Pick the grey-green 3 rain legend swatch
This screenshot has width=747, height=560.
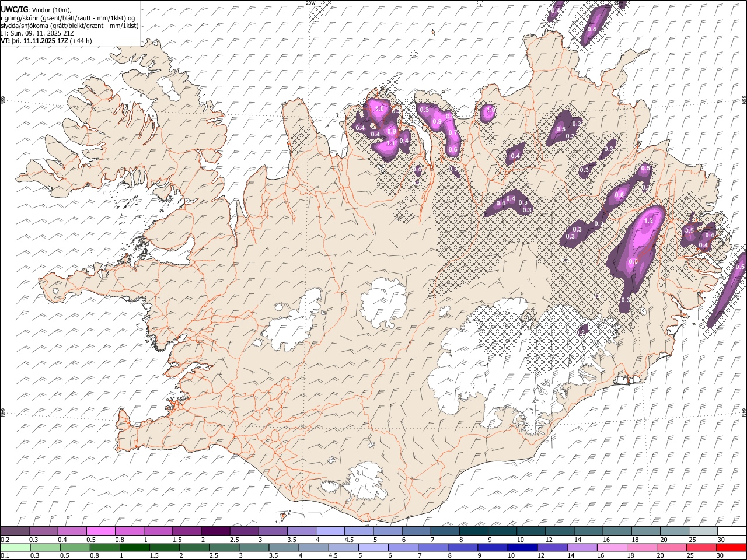[254, 547]
